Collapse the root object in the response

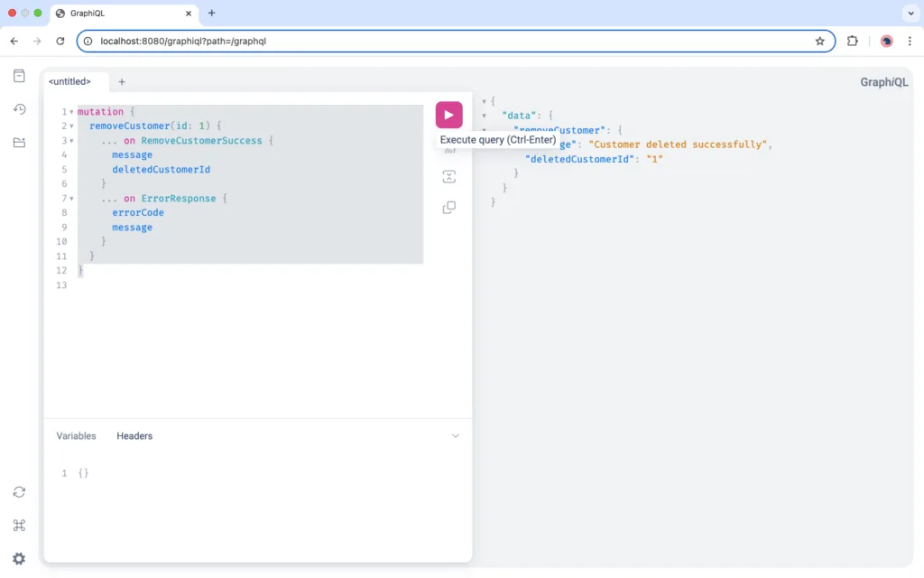click(484, 101)
